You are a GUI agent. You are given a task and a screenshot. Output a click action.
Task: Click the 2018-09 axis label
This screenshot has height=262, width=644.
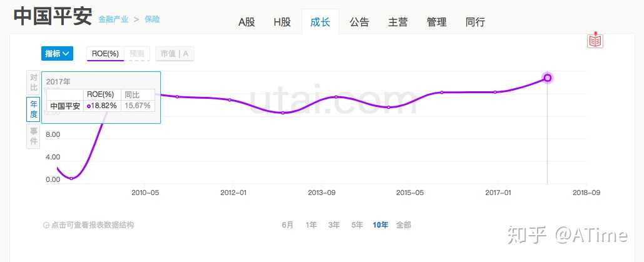[586, 193]
